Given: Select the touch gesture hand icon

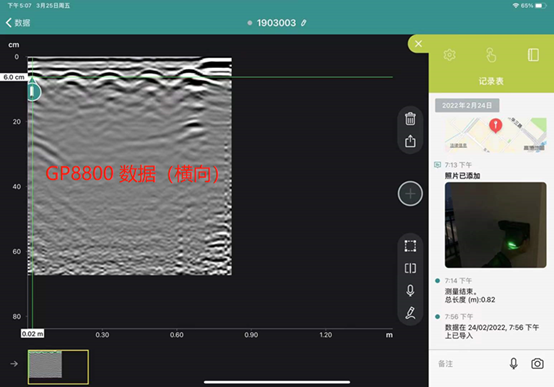Looking at the screenshot, I should [491, 55].
